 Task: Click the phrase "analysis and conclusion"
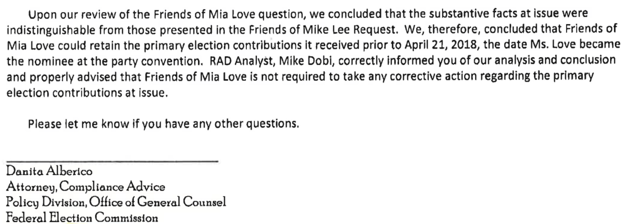[555, 60]
